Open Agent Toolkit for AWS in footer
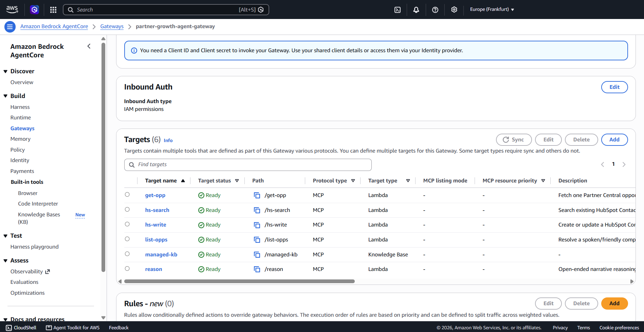 (x=73, y=328)
